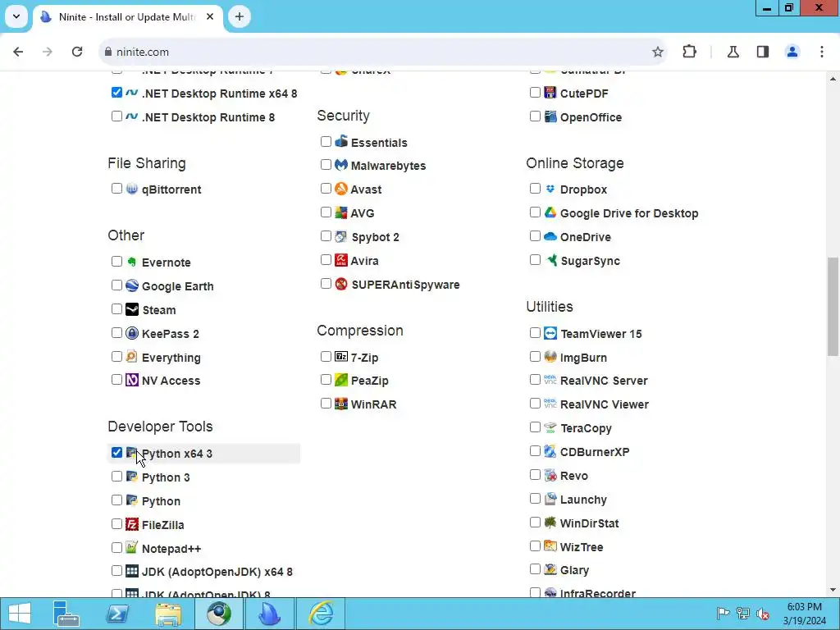The width and height of the screenshot is (840, 630).
Task: Click the 7-Zip icon
Action: pos(341,356)
